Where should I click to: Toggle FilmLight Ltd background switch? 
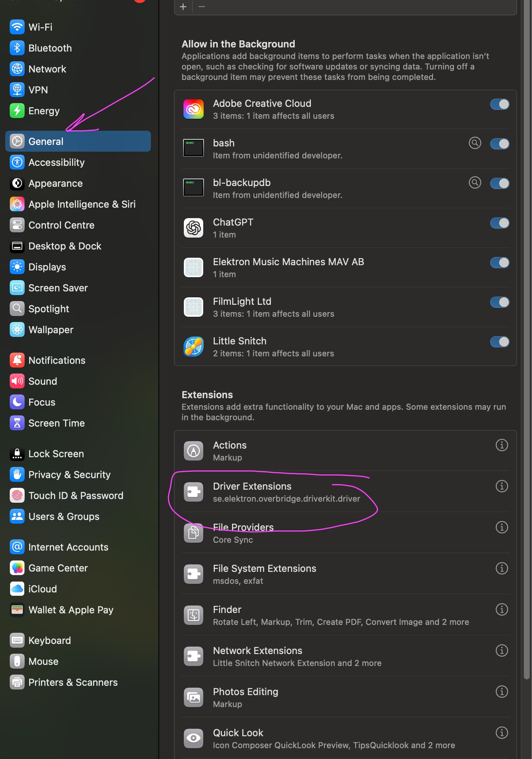pyautogui.click(x=499, y=302)
